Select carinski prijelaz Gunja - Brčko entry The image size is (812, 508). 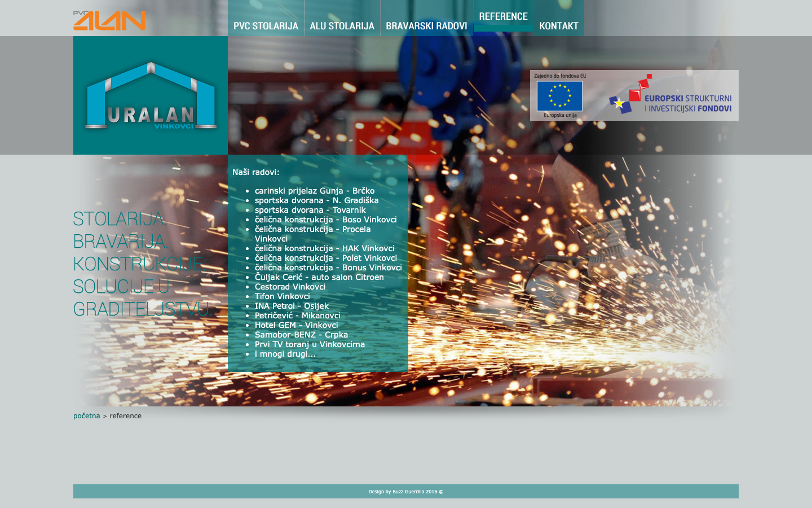pyautogui.click(x=314, y=191)
